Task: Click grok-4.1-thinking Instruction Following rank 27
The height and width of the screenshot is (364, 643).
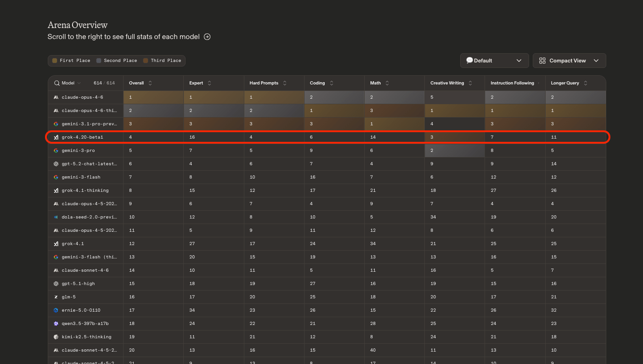Action: click(494, 190)
